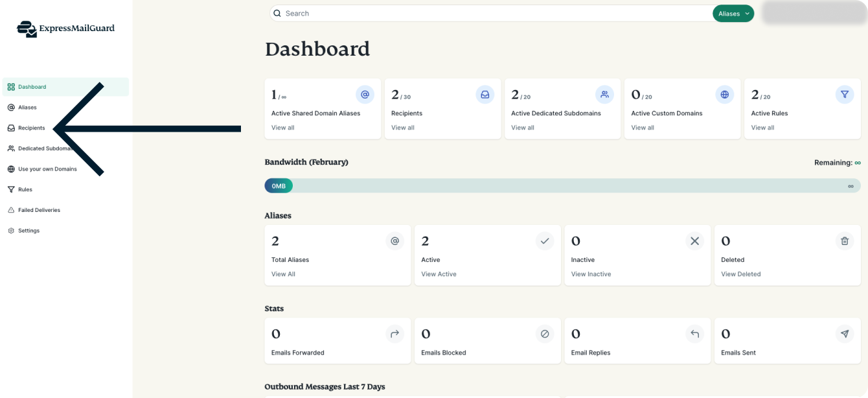Click View all on the Recipients card

pyautogui.click(x=403, y=128)
